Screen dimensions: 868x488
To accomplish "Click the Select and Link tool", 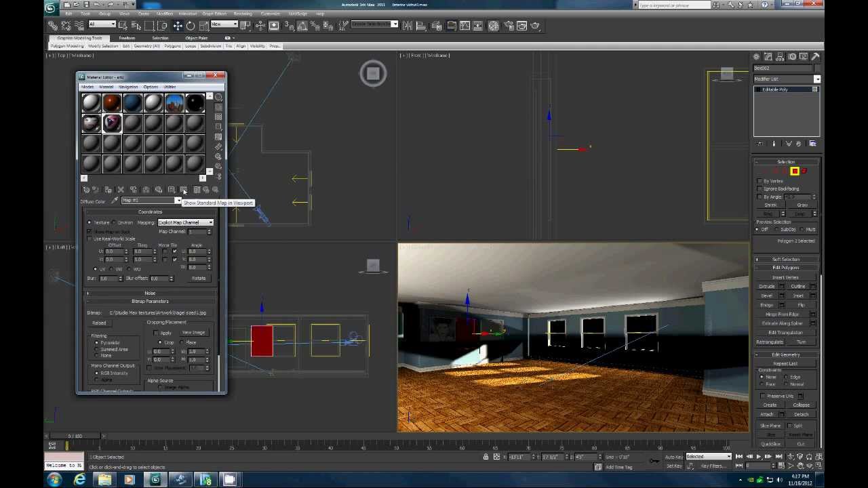I will pos(53,26).
